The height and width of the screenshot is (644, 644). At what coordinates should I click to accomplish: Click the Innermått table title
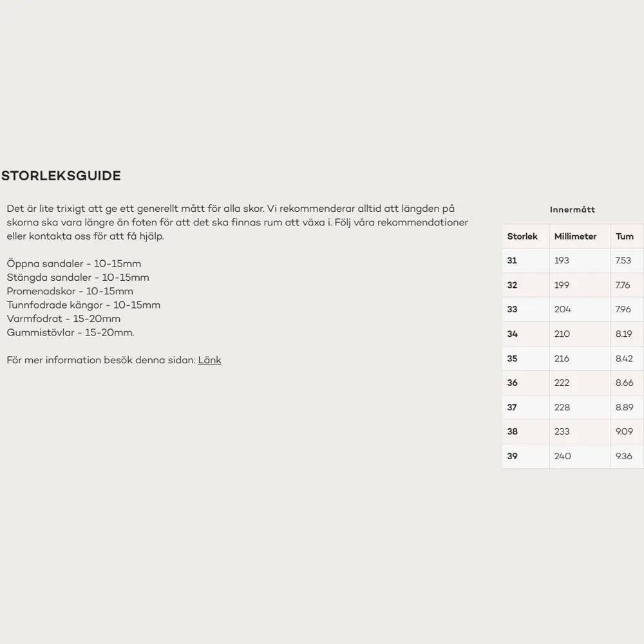572,209
